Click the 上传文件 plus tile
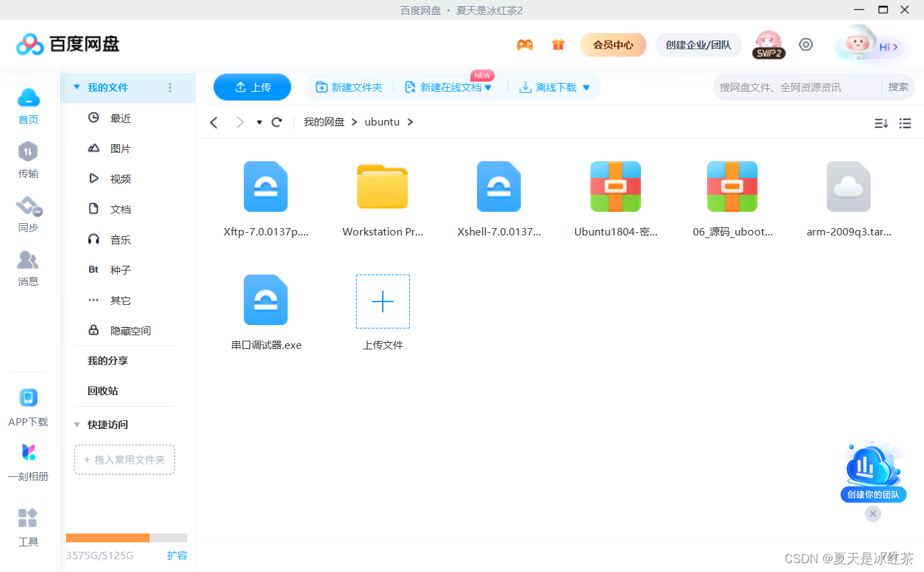 pos(383,302)
